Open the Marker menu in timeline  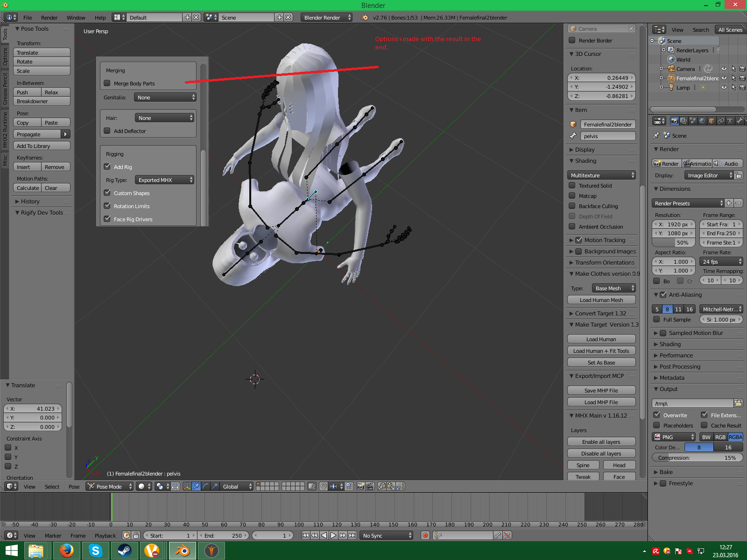point(53,535)
